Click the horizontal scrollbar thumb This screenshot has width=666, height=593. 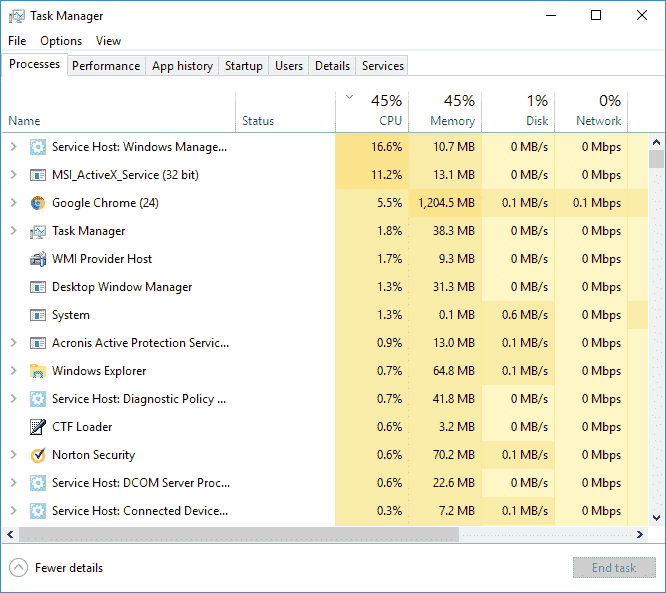(x=239, y=534)
